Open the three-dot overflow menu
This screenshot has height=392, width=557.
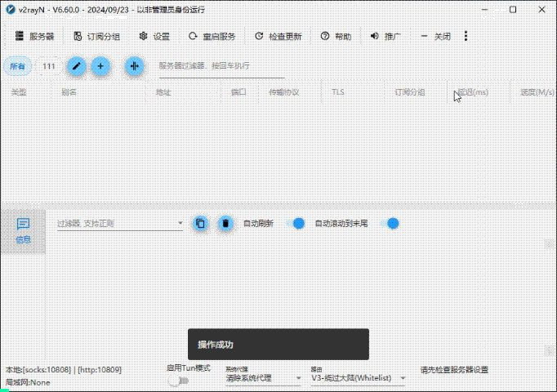tap(466, 36)
